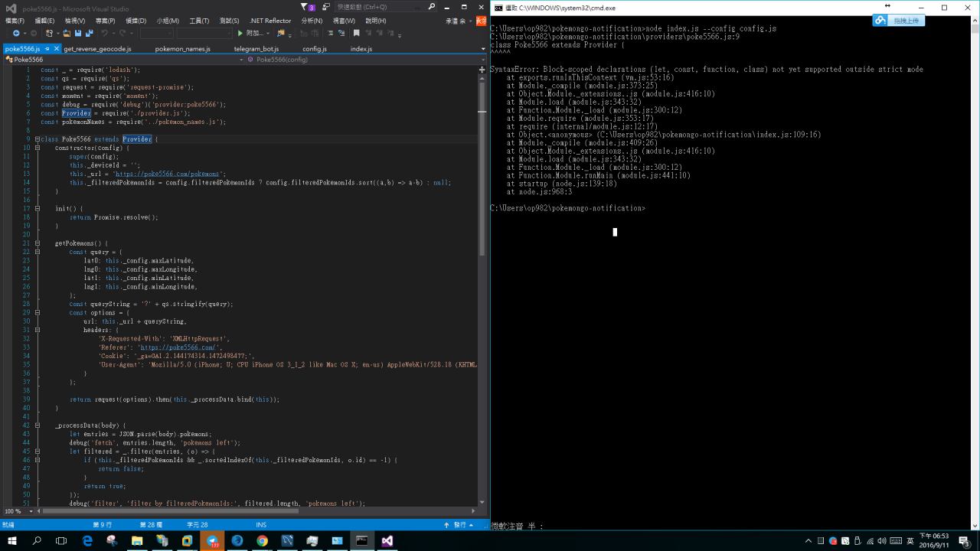Toggle the INS insert mode indicator
The image size is (980, 551).
point(261,525)
